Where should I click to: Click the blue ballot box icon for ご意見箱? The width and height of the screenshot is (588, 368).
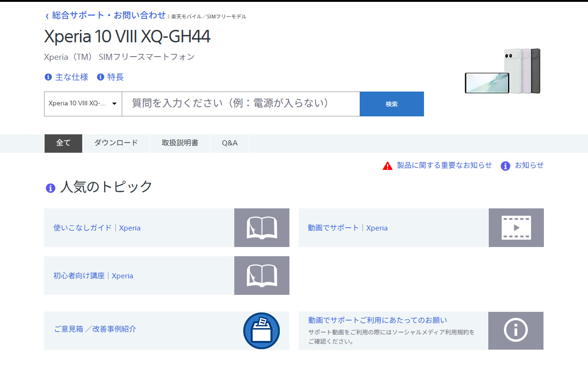click(261, 331)
